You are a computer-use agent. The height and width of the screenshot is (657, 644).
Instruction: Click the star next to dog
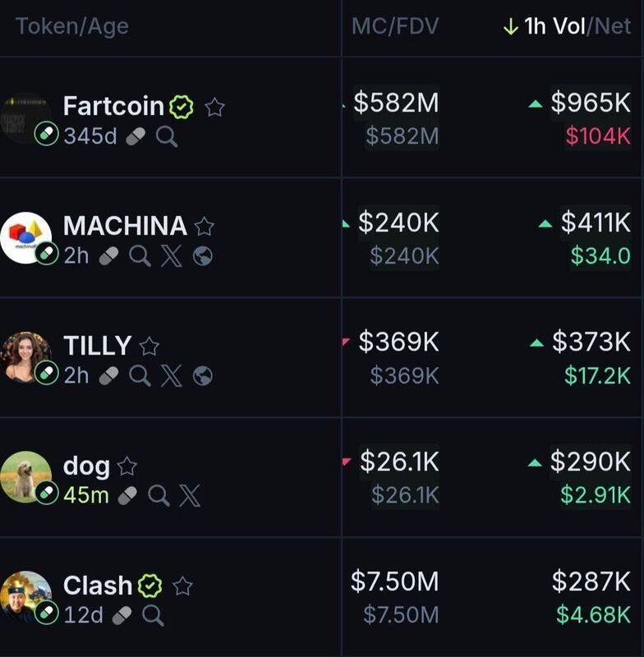tap(127, 466)
